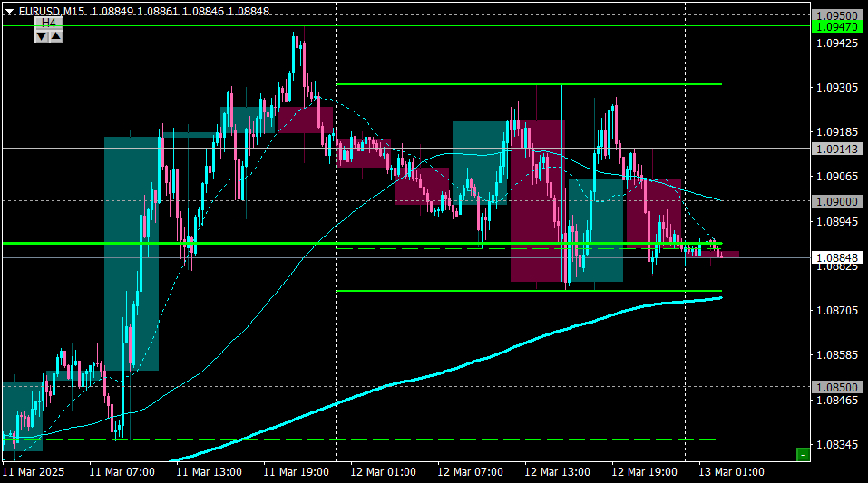Click the 1.08945 value on price scale

pyautogui.click(x=837, y=221)
